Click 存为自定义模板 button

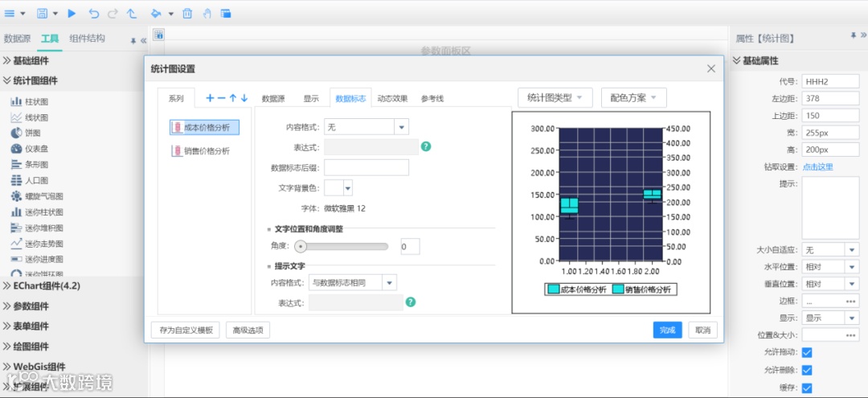click(186, 330)
